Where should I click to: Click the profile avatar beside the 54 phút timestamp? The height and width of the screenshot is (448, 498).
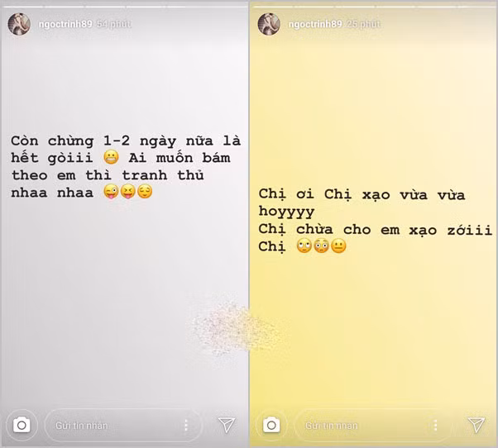click(x=19, y=24)
